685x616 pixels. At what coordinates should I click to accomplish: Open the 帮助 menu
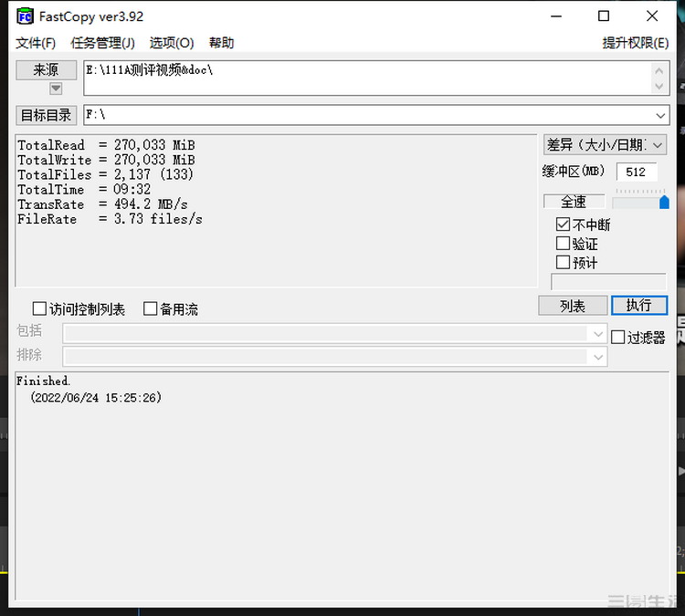click(222, 43)
